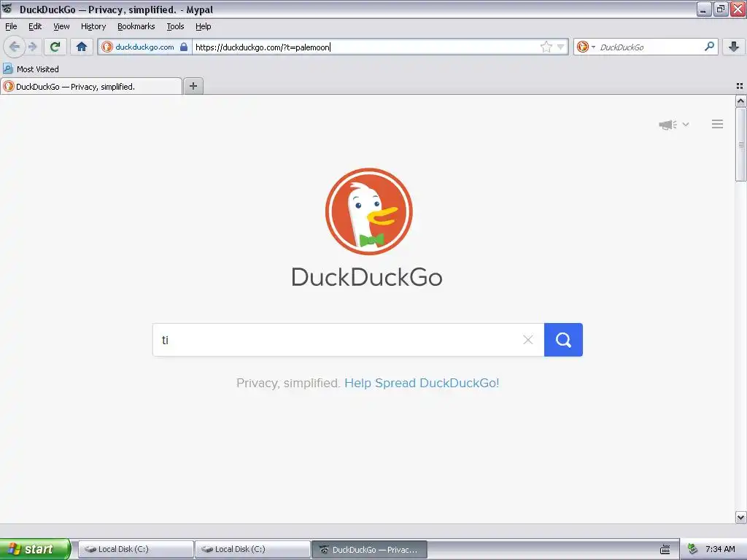Open the File menu
The height and width of the screenshot is (560, 747).
(x=11, y=26)
